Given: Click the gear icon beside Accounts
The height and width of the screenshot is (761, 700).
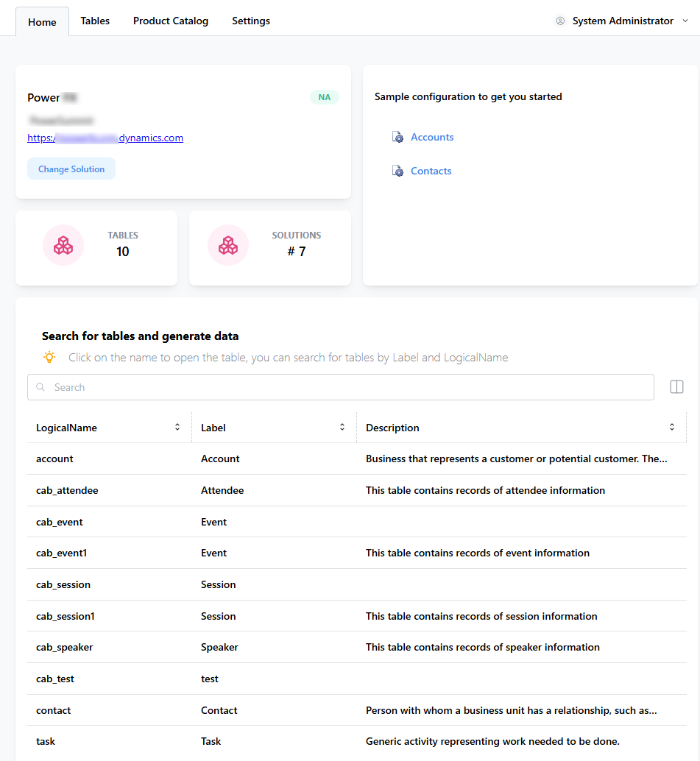Looking at the screenshot, I should [397, 138].
